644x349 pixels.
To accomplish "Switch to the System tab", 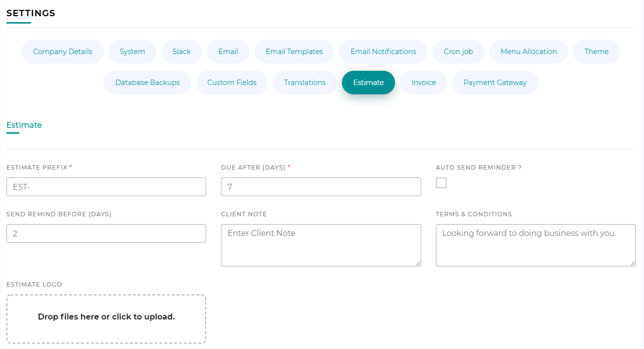I will pos(132,52).
